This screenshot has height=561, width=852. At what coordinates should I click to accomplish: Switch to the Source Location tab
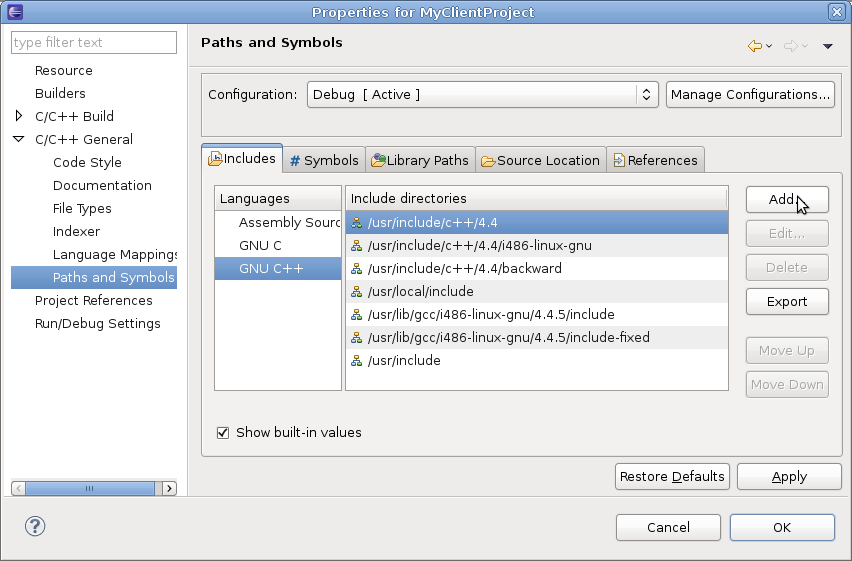click(x=541, y=160)
